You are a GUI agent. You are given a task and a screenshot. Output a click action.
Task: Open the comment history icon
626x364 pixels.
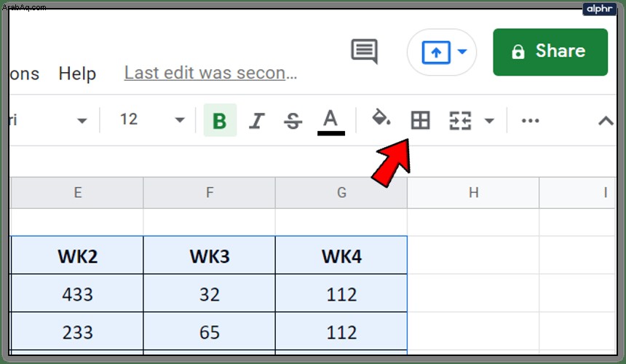pos(364,51)
